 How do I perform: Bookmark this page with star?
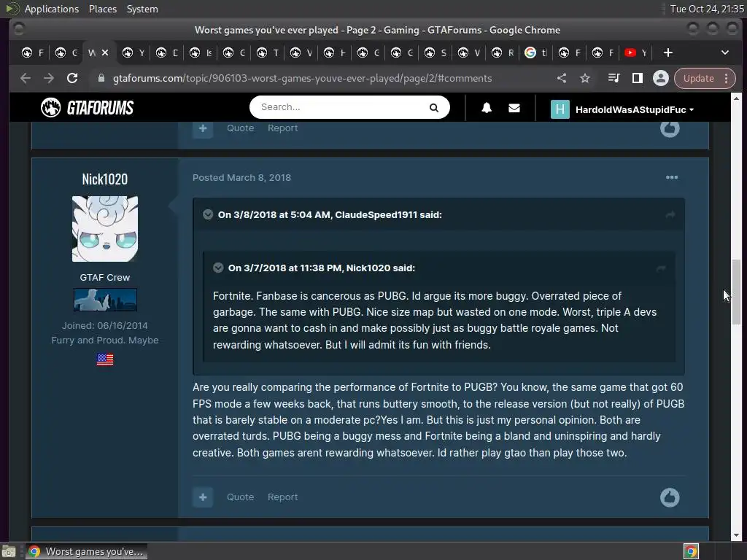pyautogui.click(x=585, y=78)
